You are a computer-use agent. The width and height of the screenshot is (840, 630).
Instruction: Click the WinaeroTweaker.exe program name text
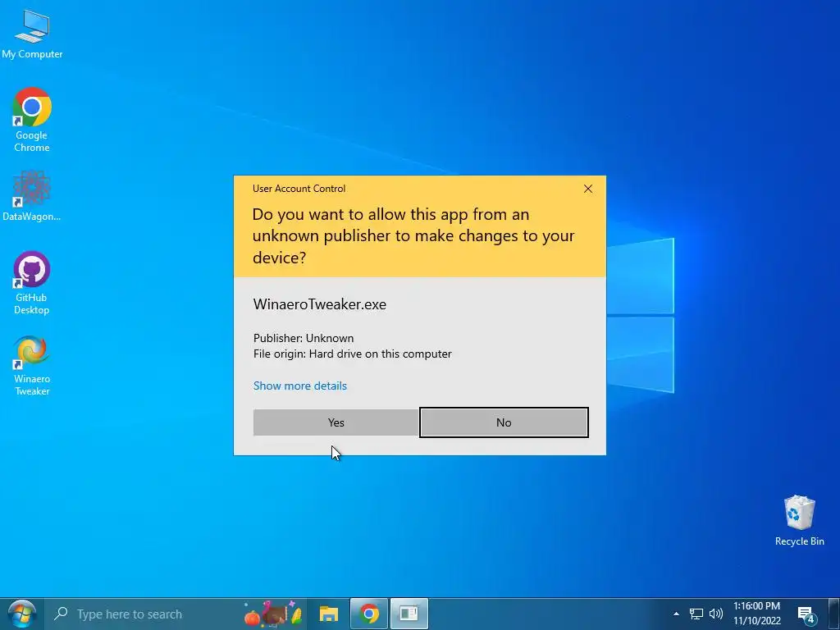coord(319,304)
